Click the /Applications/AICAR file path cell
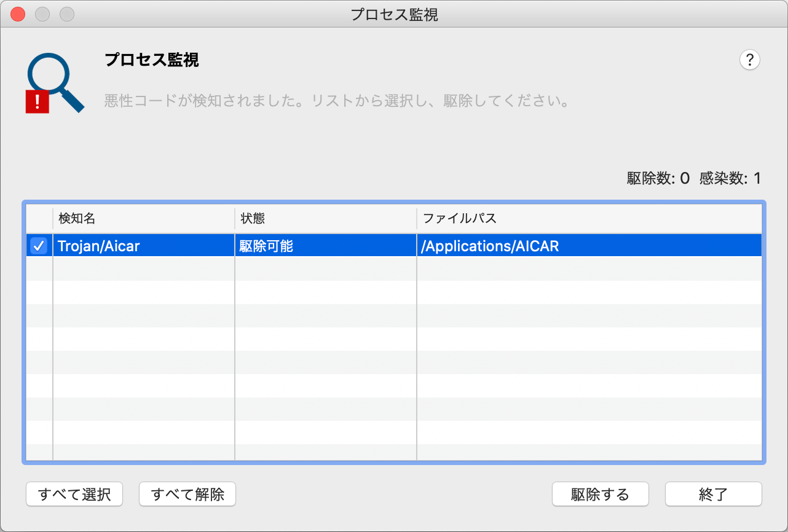 point(589,246)
